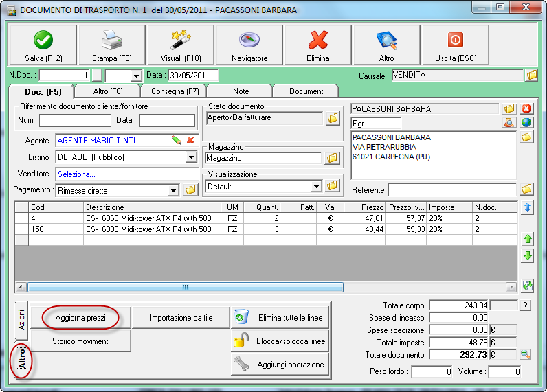Expand the Visualizzazione dropdown
Viewport: 547px width, 392px height.
click(316, 186)
